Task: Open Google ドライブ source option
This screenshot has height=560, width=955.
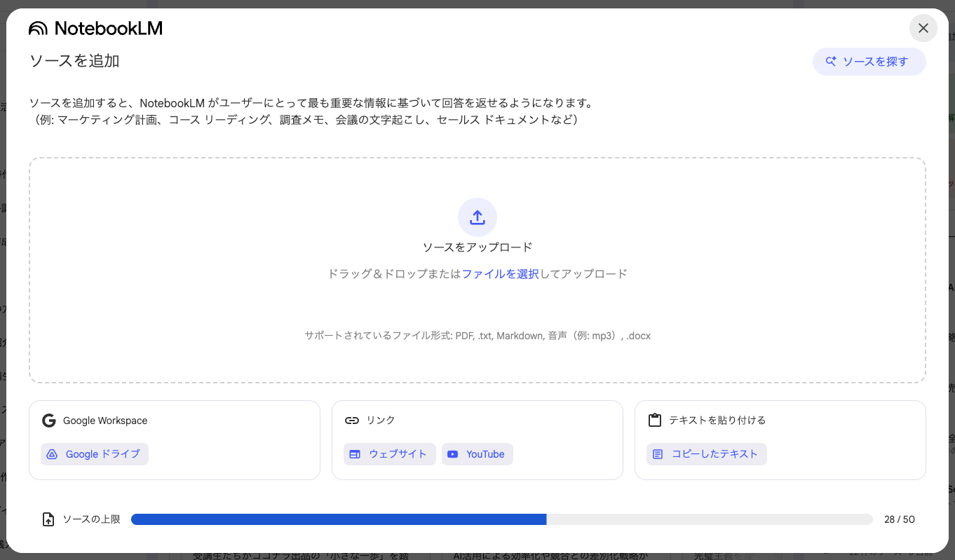Action: 95,454
